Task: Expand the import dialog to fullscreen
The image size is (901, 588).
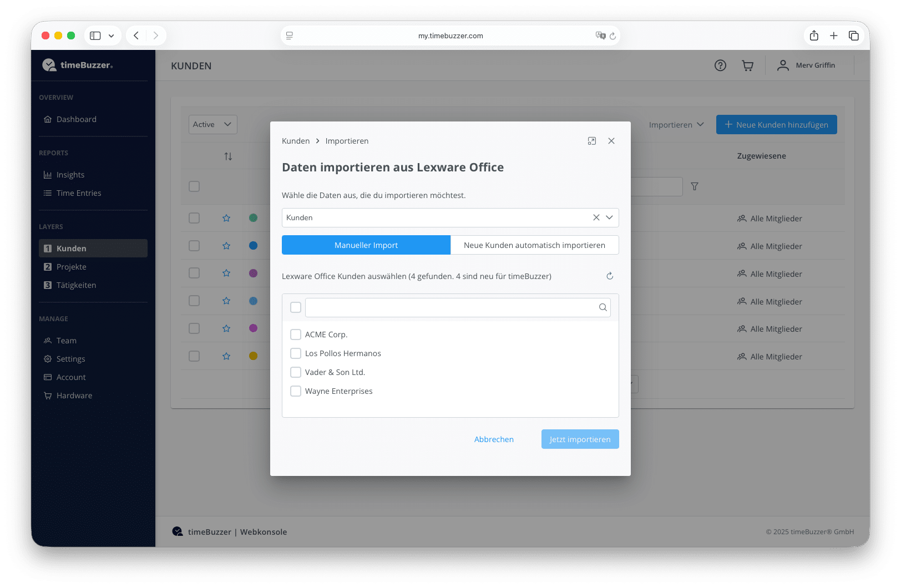Action: [592, 141]
